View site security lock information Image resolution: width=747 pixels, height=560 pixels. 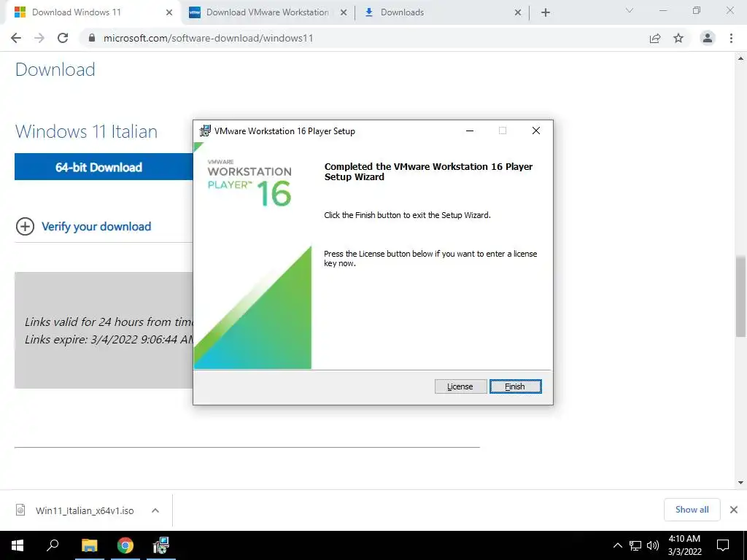[92, 38]
